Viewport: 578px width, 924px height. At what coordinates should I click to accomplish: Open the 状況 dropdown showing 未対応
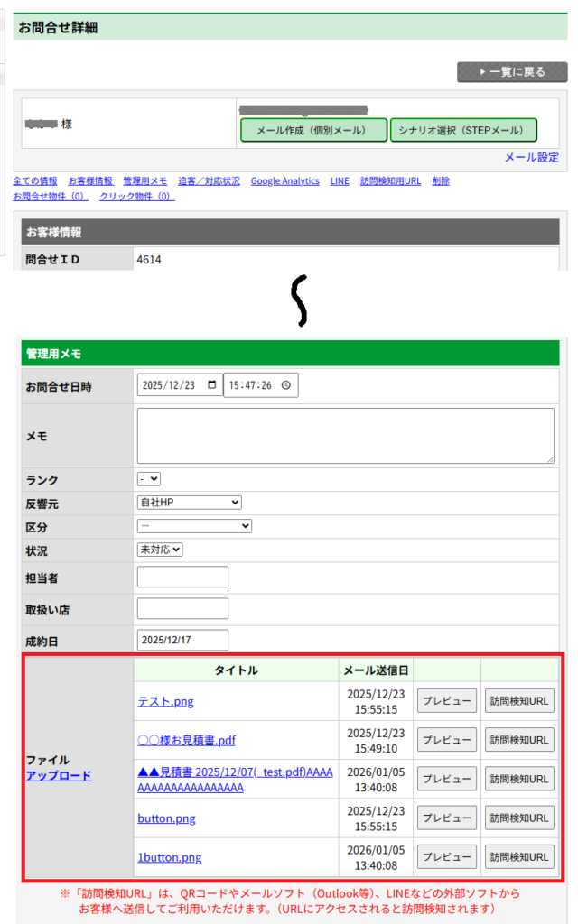point(160,550)
